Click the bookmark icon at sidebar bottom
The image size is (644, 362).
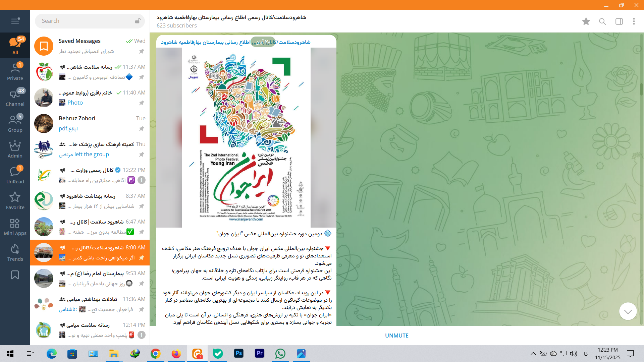pos(15,275)
